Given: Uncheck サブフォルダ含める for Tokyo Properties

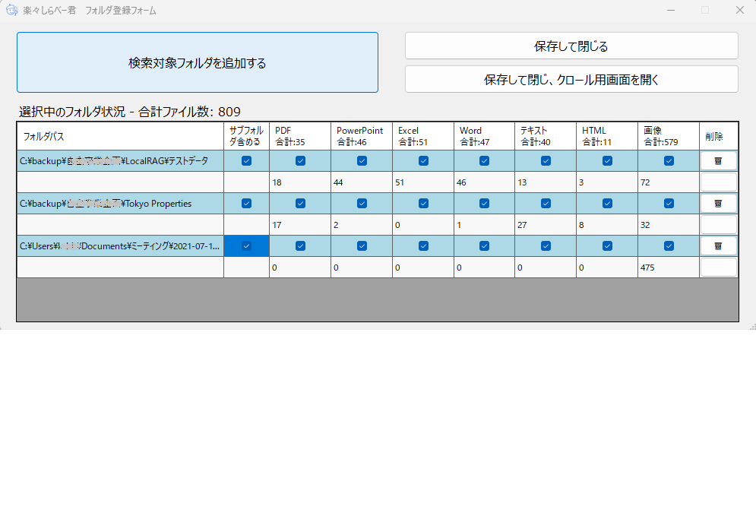Looking at the screenshot, I should point(246,203).
